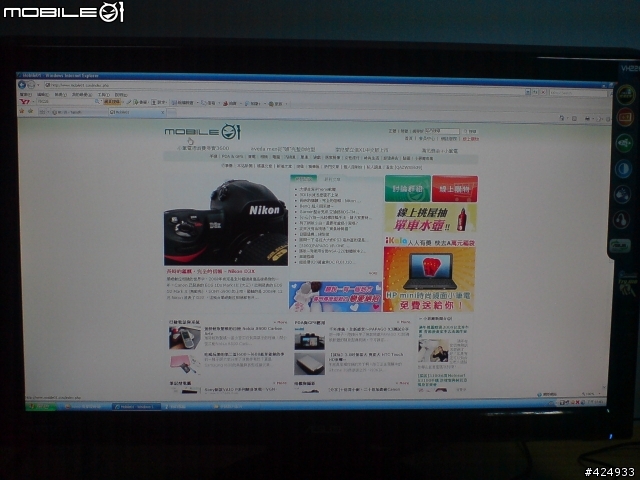This screenshot has height=480, width=640.
Task: Click the Mobile01 site logo
Action: pos(202,131)
